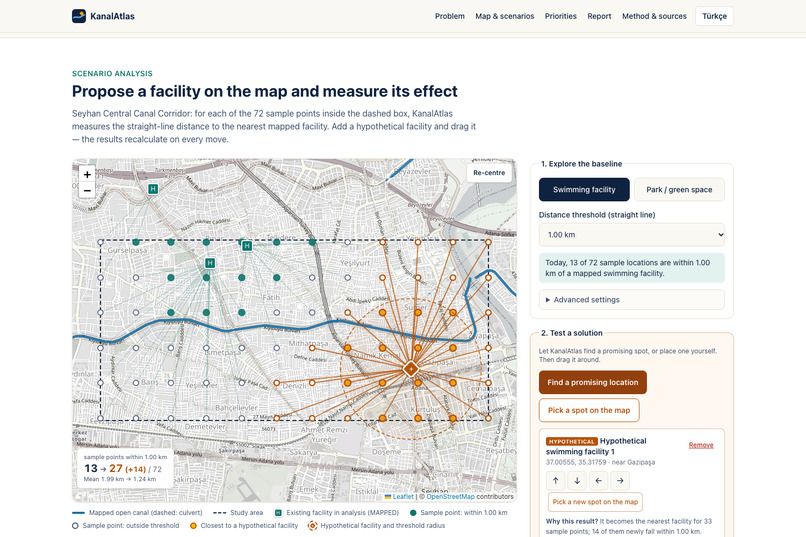Nudge hypothetical facility left with arrow button
The width and height of the screenshot is (806, 537).
point(599,480)
